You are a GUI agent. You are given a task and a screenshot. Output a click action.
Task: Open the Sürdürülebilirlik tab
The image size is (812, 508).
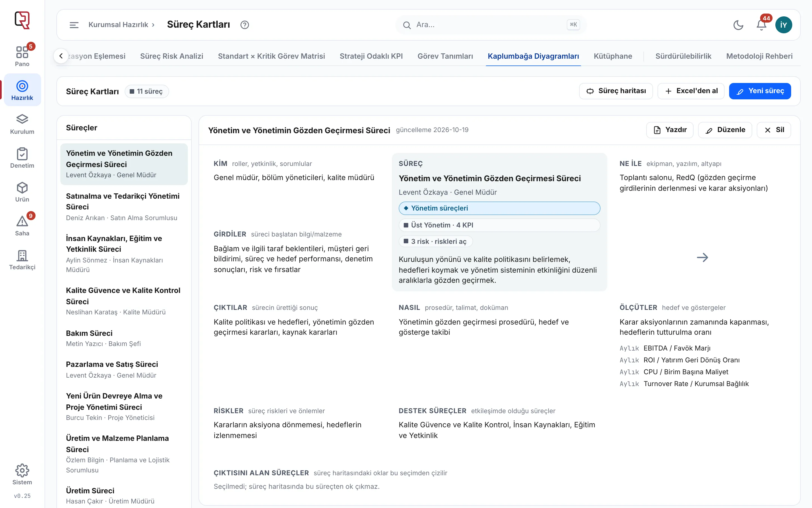pos(683,56)
